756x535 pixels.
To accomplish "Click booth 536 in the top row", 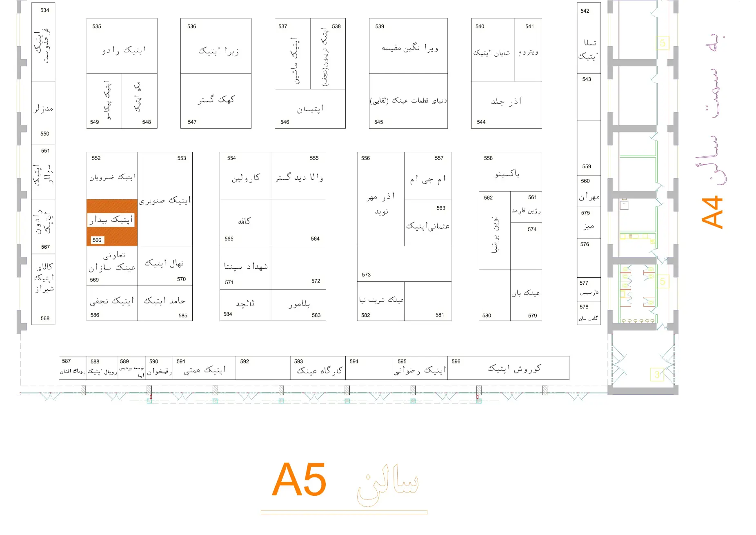I will 216,46.
